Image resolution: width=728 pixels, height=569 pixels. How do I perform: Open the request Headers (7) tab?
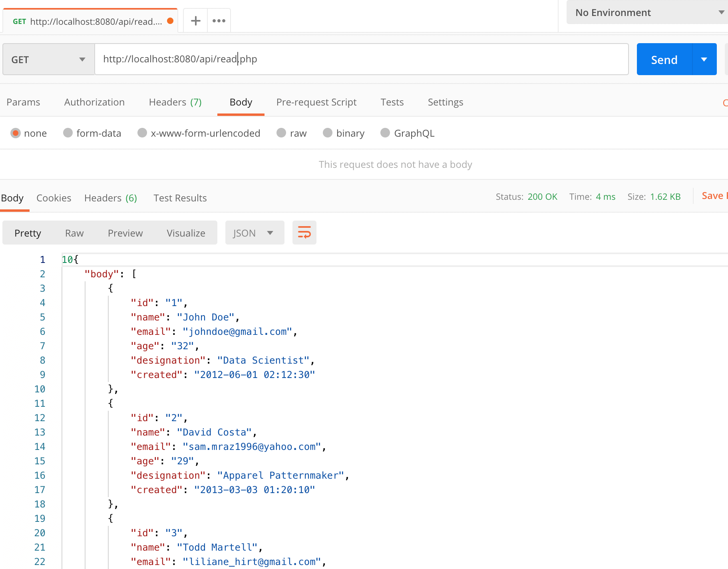click(175, 102)
